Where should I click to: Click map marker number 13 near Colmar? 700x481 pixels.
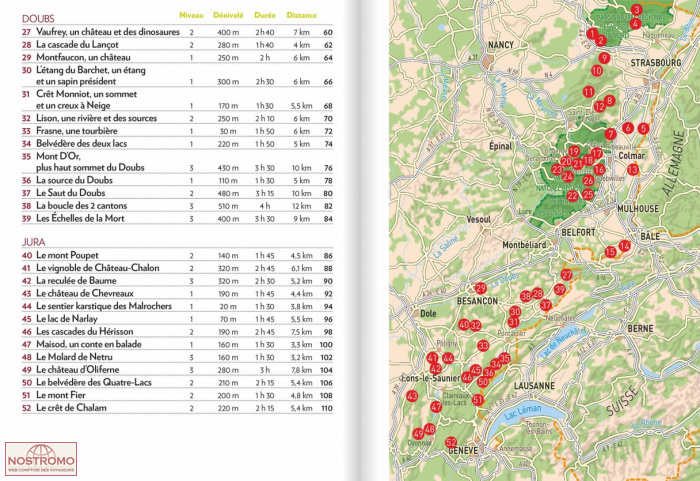click(x=633, y=170)
